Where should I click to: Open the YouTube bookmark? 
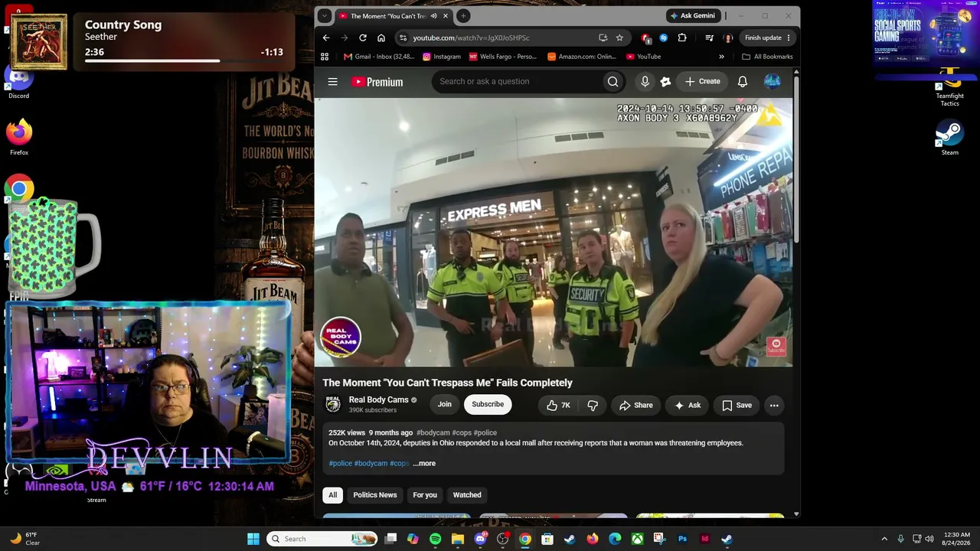pos(643,57)
